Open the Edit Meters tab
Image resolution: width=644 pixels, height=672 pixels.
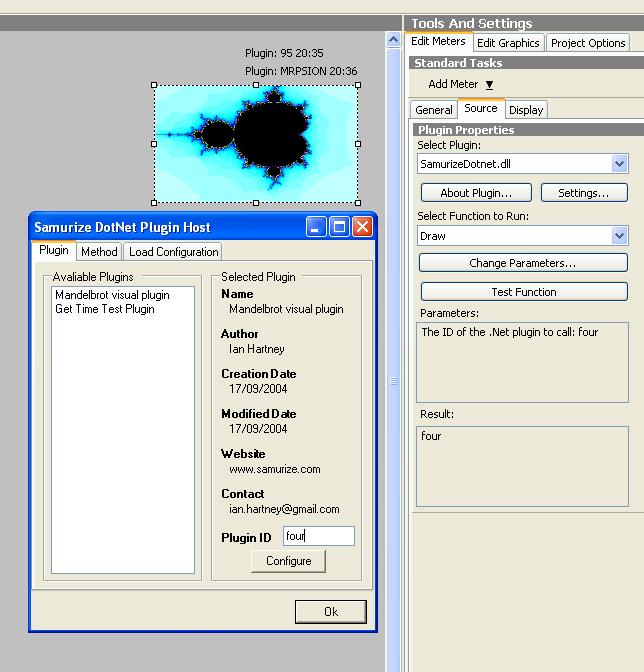pos(438,41)
